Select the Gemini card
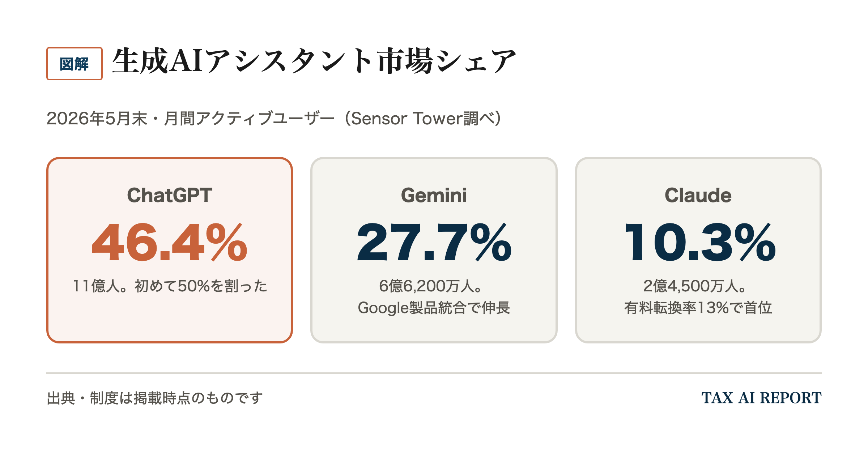868x449 pixels. pos(434,250)
